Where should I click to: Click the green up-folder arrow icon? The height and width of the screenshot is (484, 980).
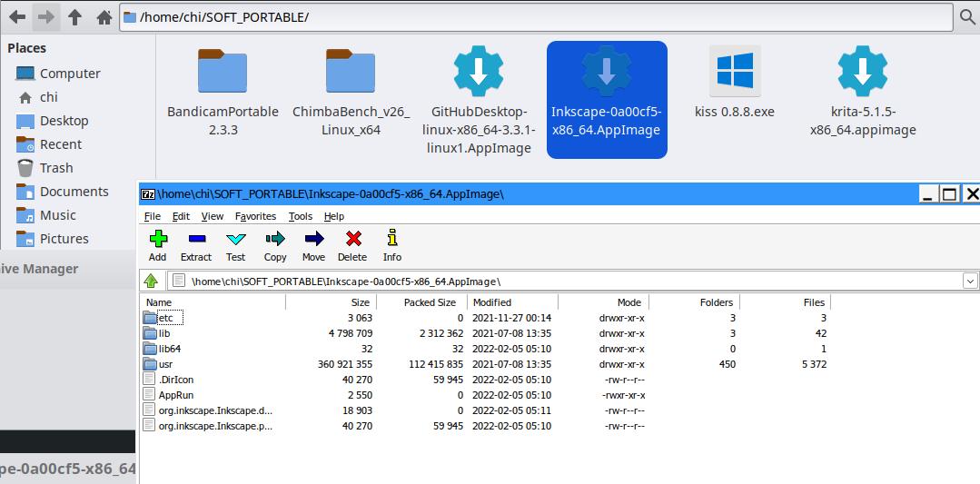(151, 281)
